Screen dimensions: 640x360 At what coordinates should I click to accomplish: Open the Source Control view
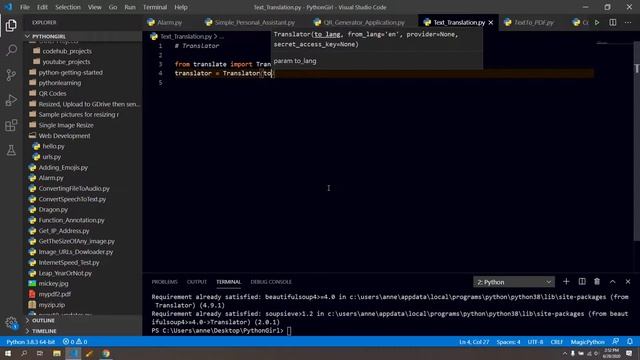pos(11,75)
